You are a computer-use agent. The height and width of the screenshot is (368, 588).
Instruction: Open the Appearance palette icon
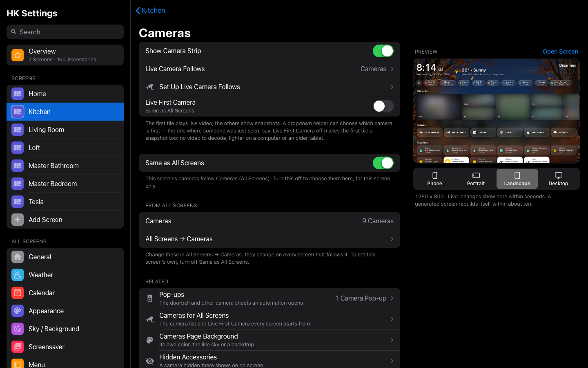18,311
